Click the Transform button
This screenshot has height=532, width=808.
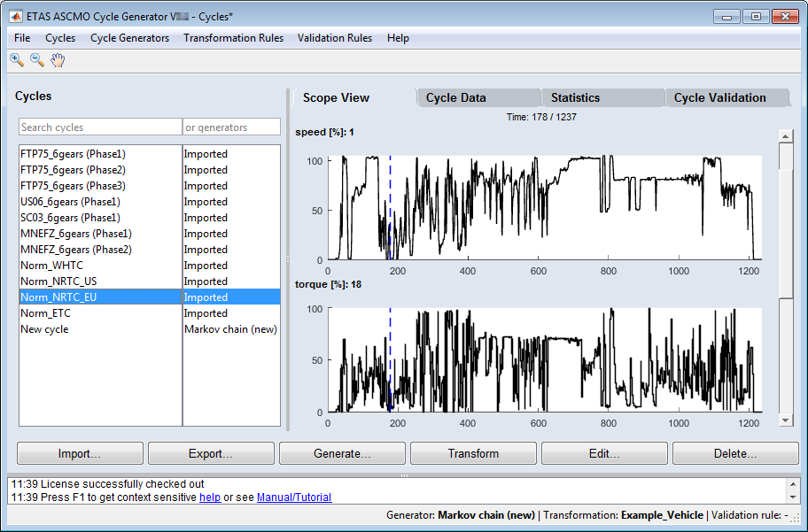[x=473, y=453]
